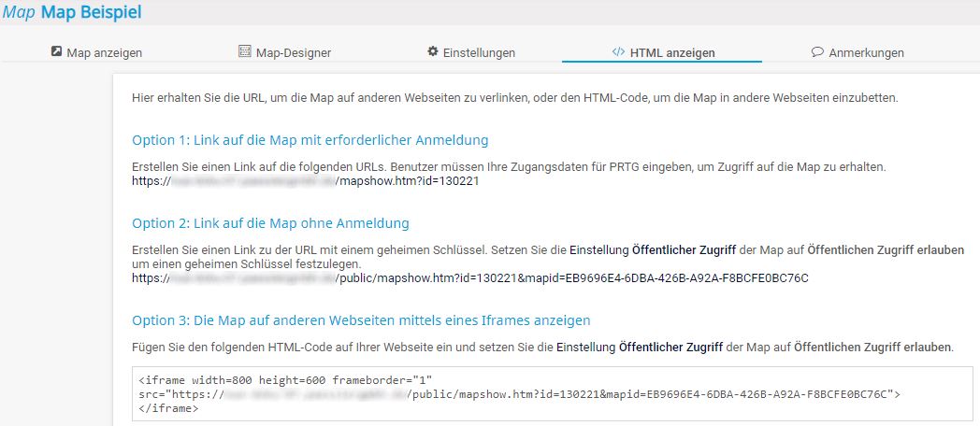Click the HTML anzeigen code brackets icon

[618, 52]
